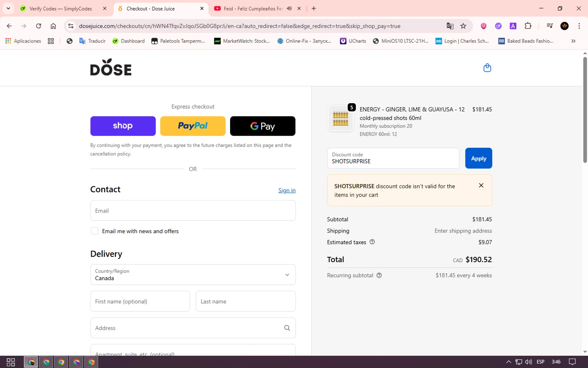Toggle Email me with news and offers
This screenshot has height=368, width=588.
pyautogui.click(x=94, y=231)
